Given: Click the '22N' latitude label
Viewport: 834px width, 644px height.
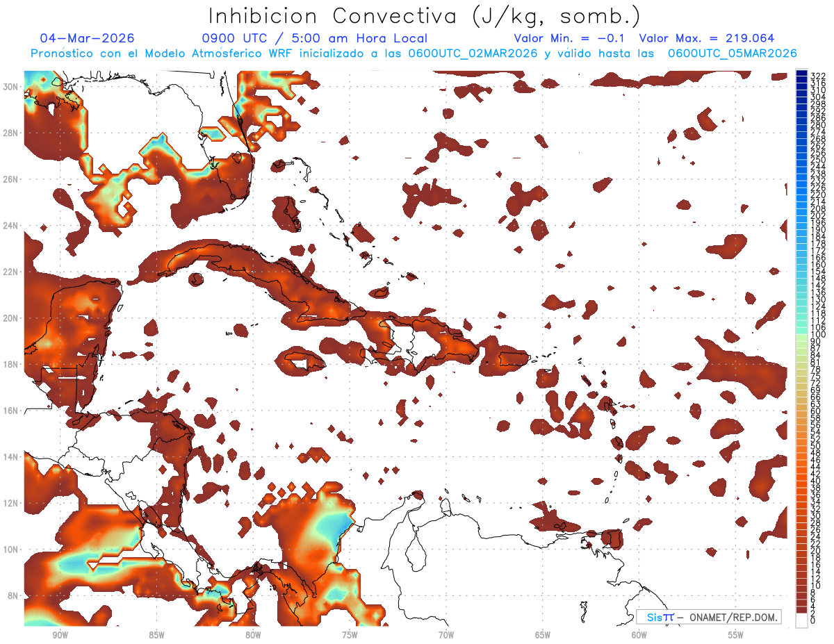Looking at the screenshot, I should [12, 272].
